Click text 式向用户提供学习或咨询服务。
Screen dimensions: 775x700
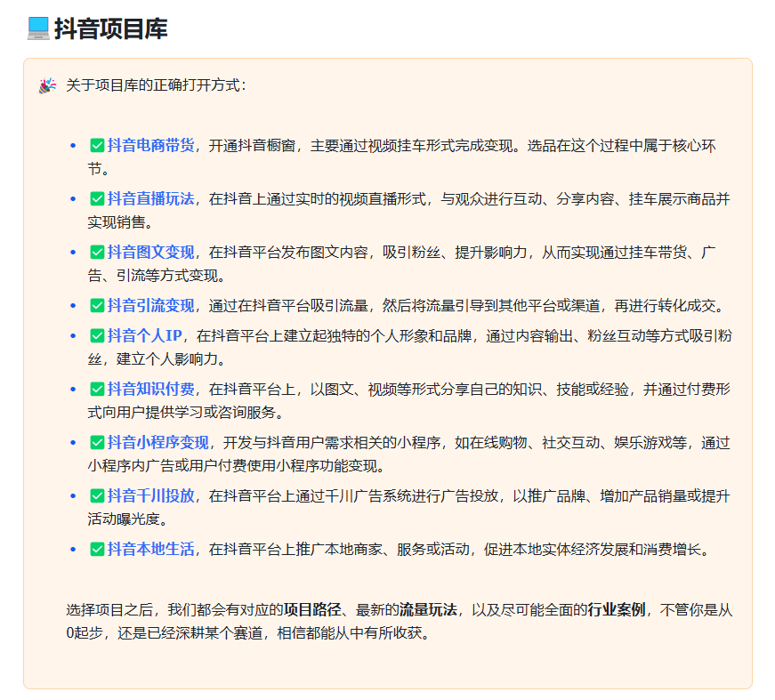point(187,412)
